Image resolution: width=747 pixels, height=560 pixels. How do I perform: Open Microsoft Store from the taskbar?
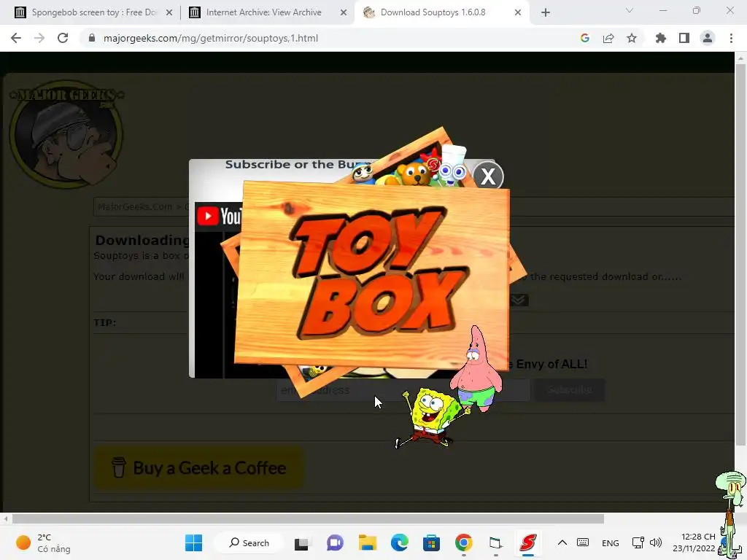[x=431, y=542]
